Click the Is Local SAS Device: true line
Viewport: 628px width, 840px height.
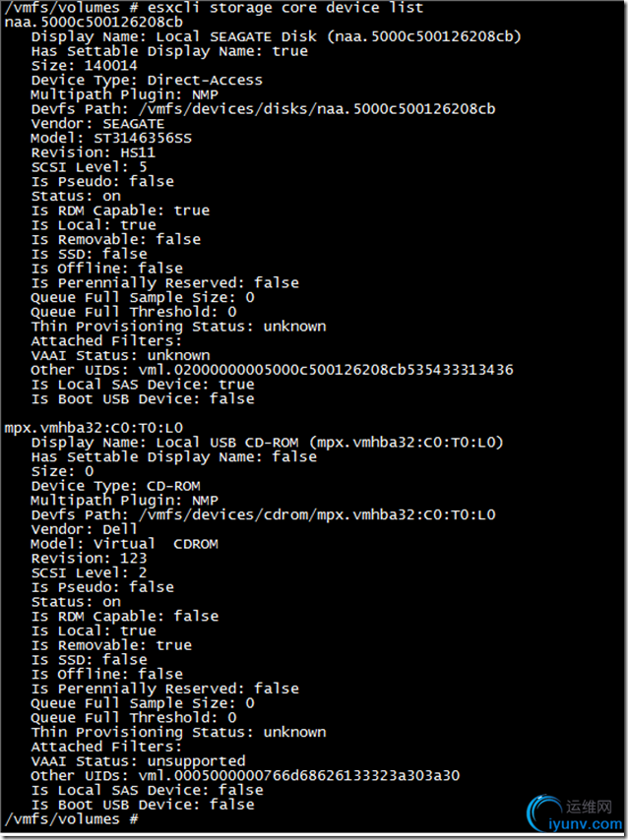point(143,385)
